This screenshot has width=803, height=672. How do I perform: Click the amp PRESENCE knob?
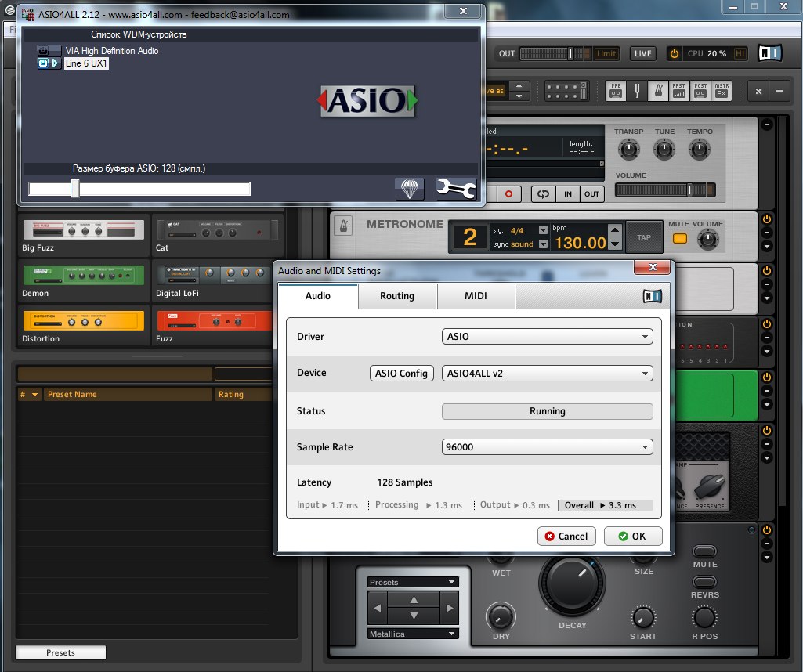tap(710, 487)
